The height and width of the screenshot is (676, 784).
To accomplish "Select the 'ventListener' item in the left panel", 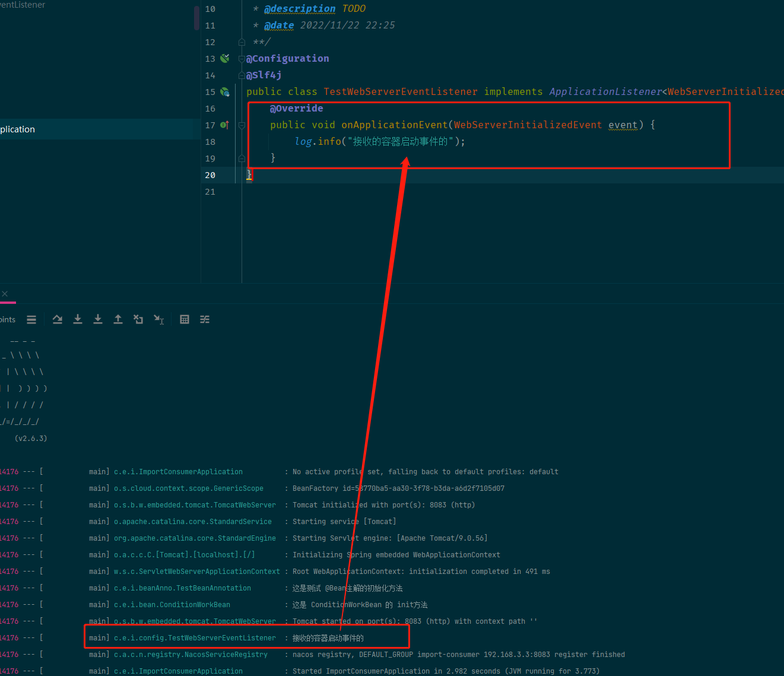I will click(x=23, y=5).
